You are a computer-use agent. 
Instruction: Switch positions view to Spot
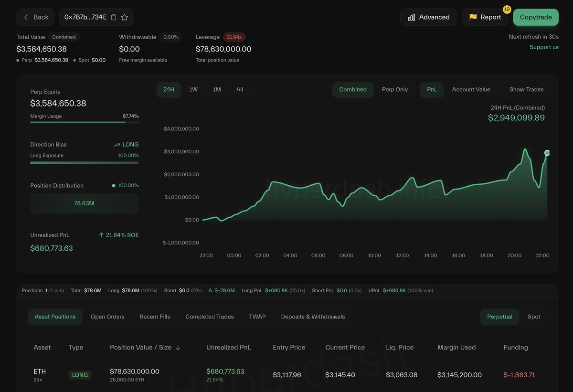(x=534, y=317)
